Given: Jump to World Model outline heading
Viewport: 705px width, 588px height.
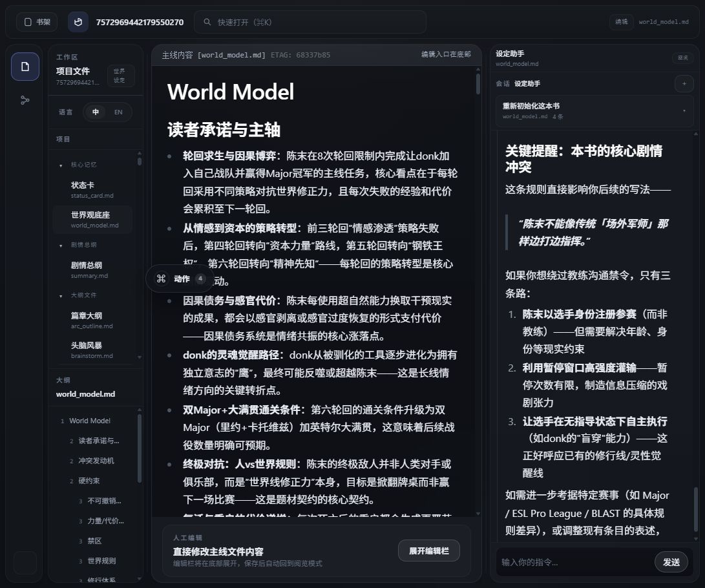Looking at the screenshot, I should [90, 421].
